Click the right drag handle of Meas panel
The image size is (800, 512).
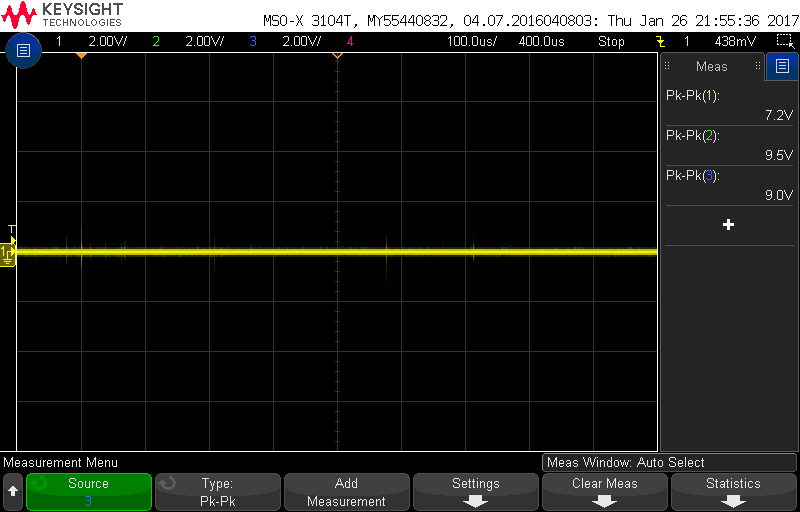click(758, 66)
